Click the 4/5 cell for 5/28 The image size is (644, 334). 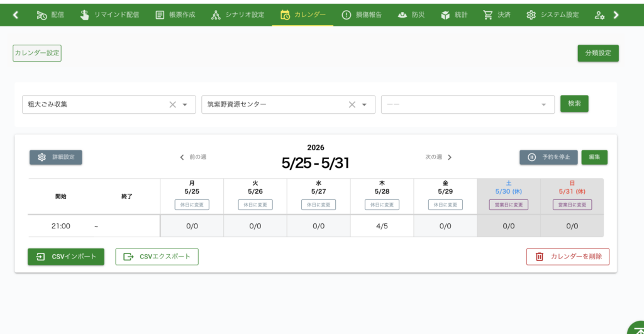click(382, 226)
